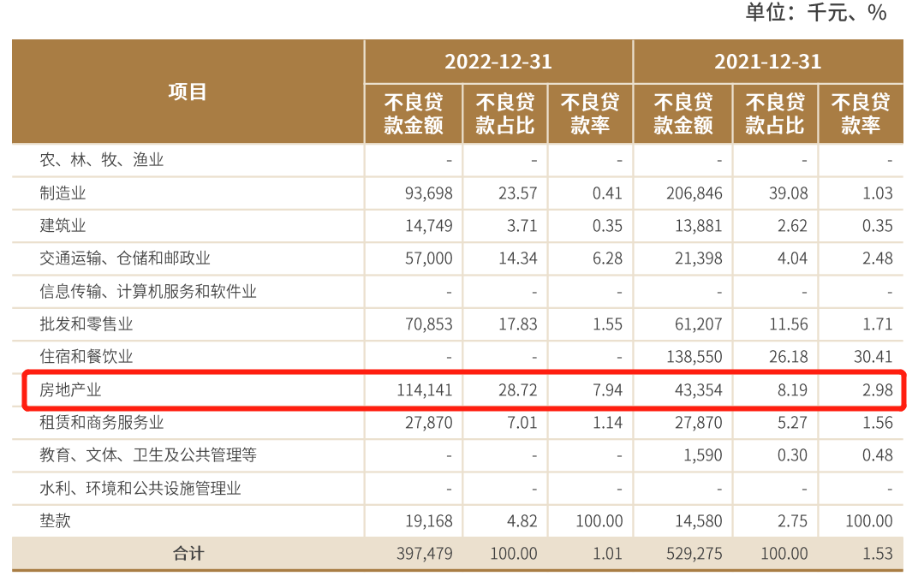Screen dimensions: 924x582
Task: Select the 制造业 row label
Action: pos(63,193)
